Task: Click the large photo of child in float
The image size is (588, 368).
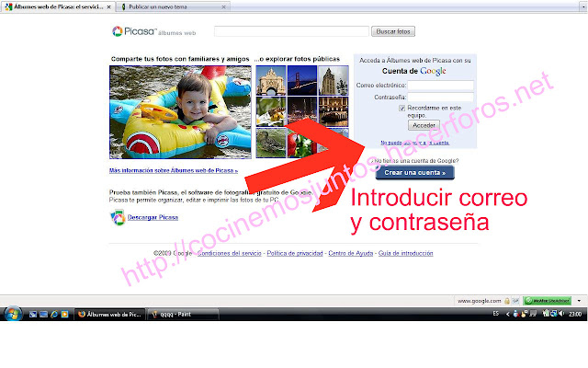Action: click(x=180, y=112)
